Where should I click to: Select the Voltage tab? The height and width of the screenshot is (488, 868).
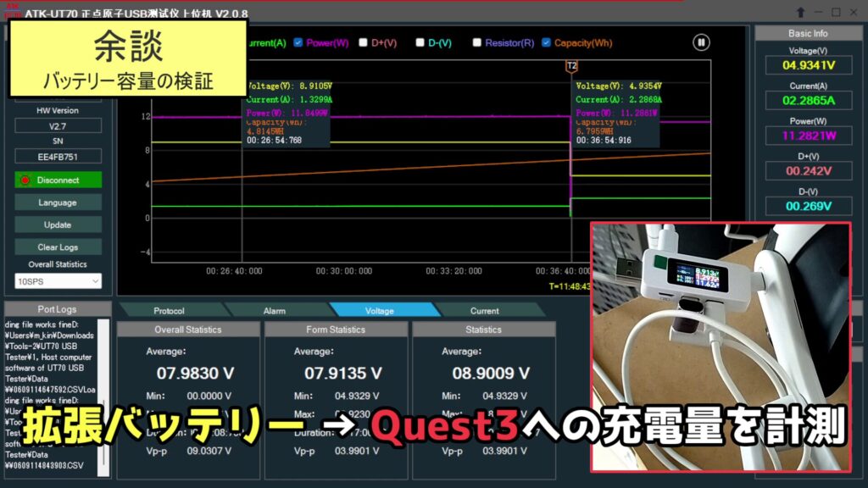(x=380, y=310)
